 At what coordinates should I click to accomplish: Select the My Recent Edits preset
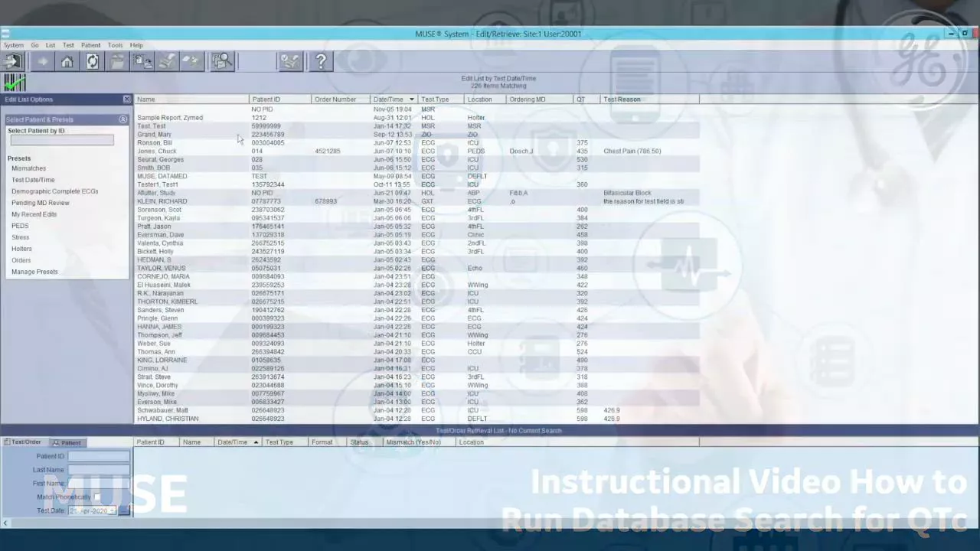coord(34,214)
